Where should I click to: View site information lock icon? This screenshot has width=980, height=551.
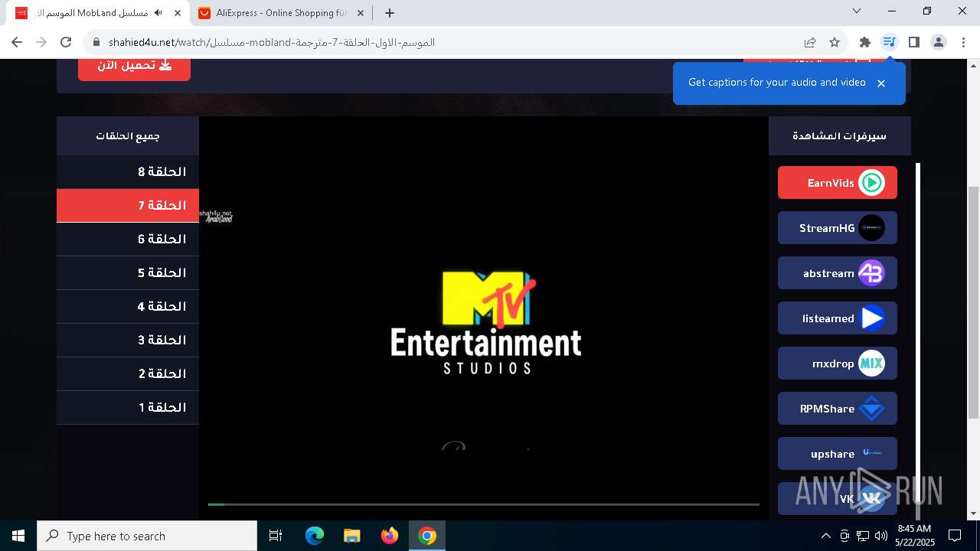tap(96, 42)
